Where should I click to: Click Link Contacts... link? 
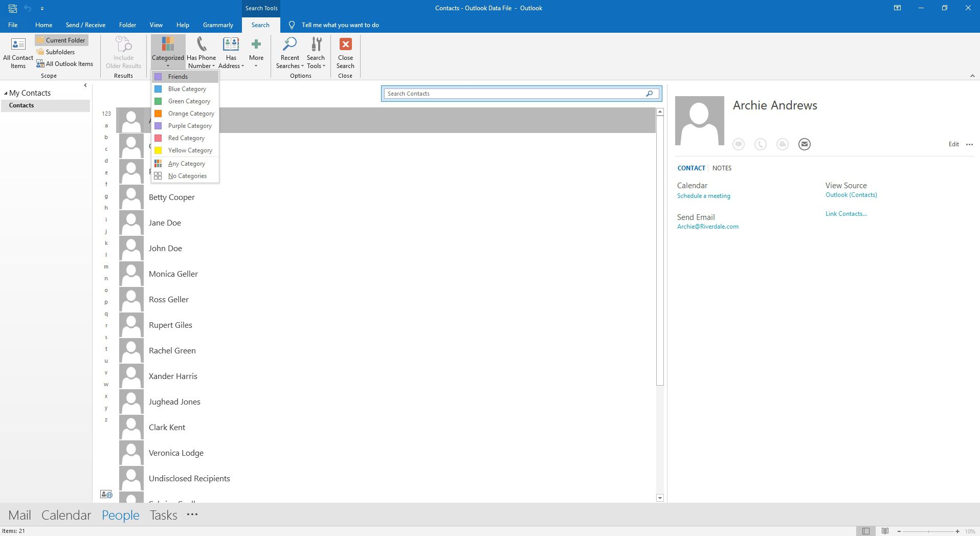click(846, 214)
